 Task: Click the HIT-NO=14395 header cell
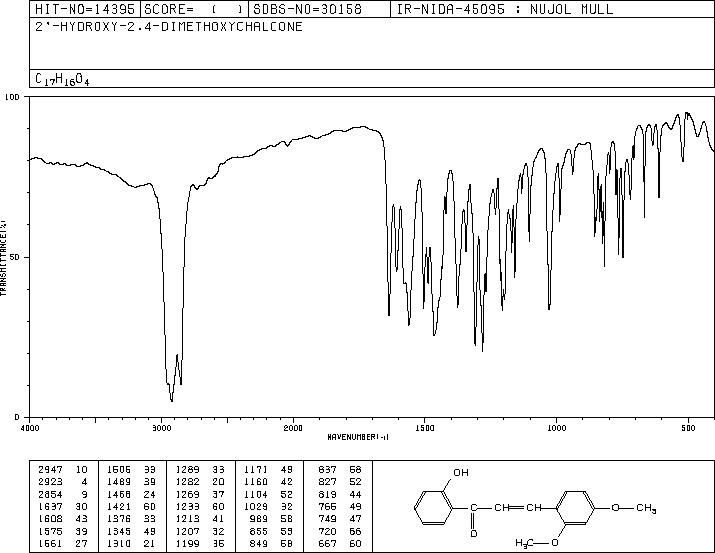click(85, 9)
